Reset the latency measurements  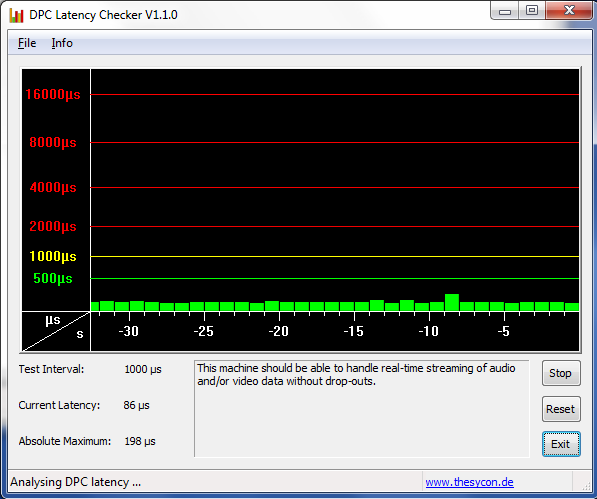(561, 409)
